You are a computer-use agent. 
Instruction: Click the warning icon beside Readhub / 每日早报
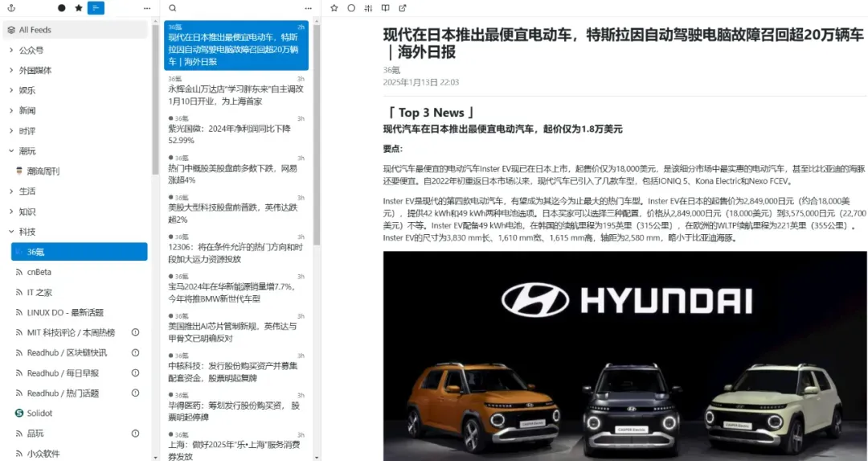(135, 373)
